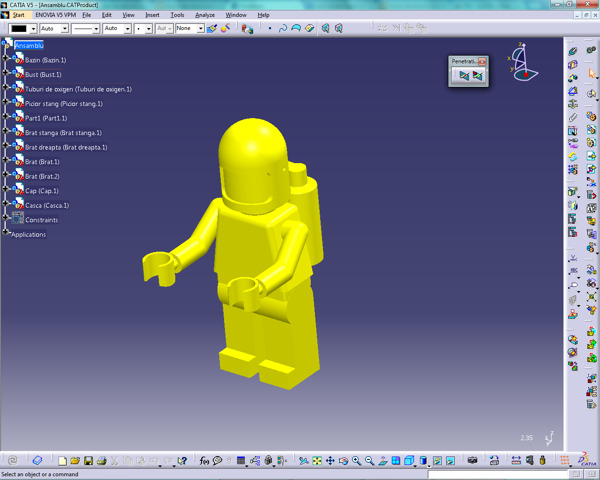Select the Pan view tool
This screenshot has height=480, width=600.
coord(330,460)
